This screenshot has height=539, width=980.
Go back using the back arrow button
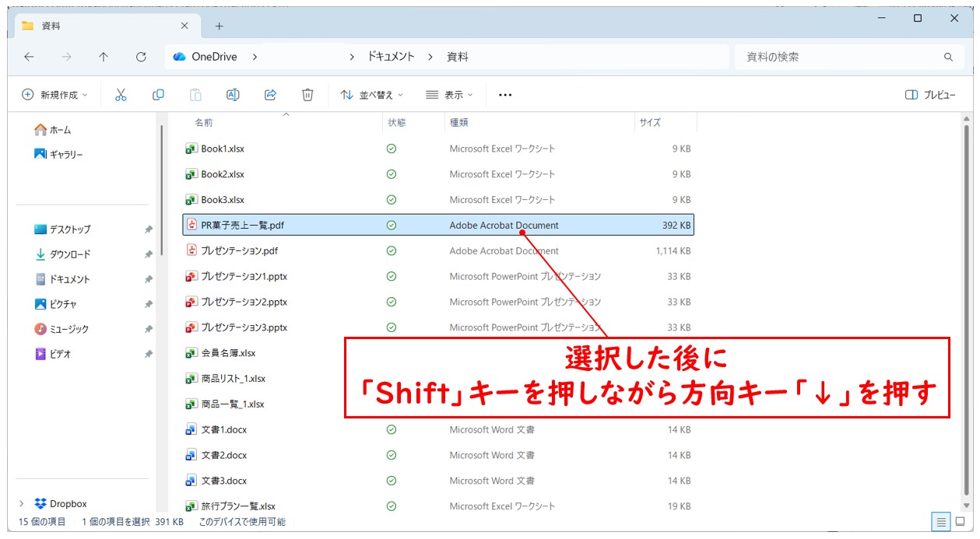[29, 56]
